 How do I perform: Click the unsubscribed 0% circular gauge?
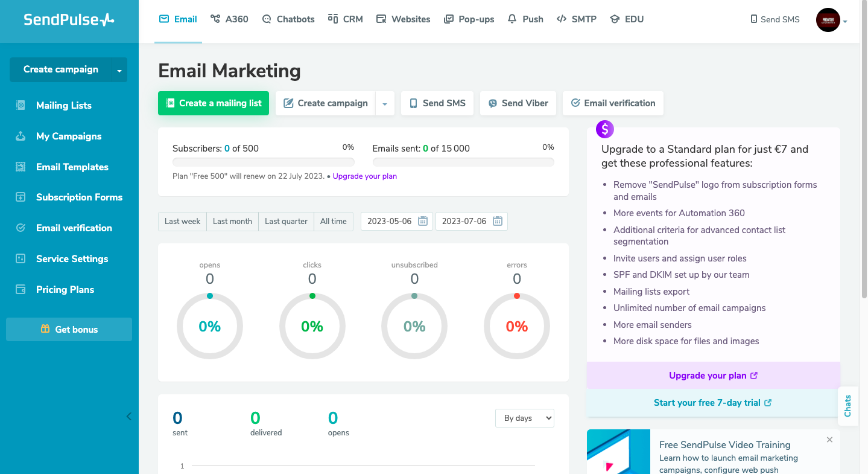[414, 326]
